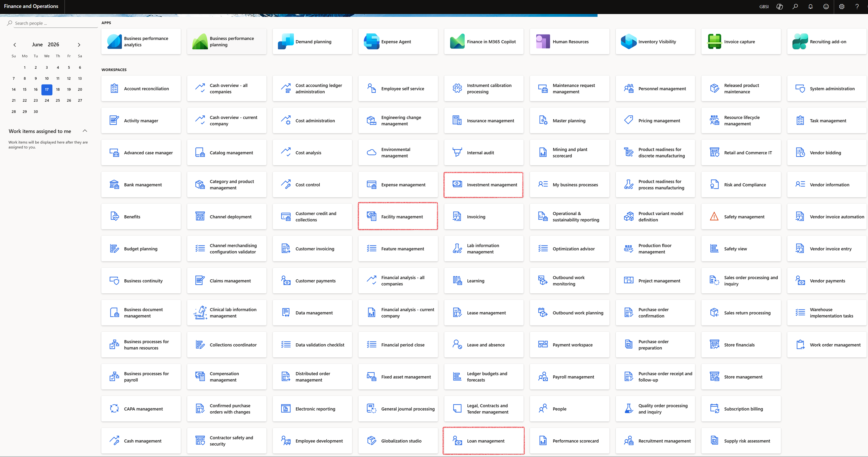The height and width of the screenshot is (457, 868).
Task: Click Finance and Operations title
Action: pos(31,6)
